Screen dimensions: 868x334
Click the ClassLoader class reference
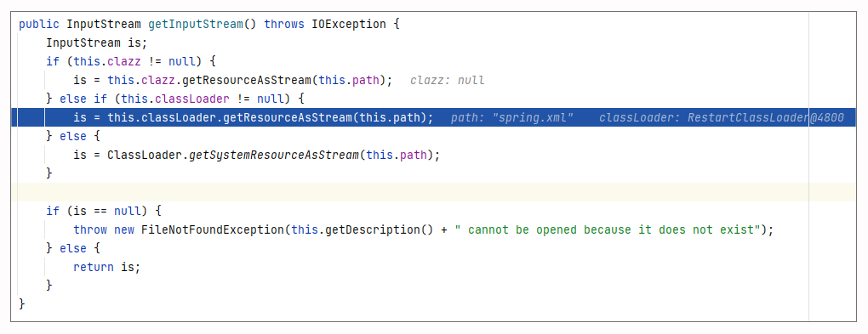click(x=145, y=155)
